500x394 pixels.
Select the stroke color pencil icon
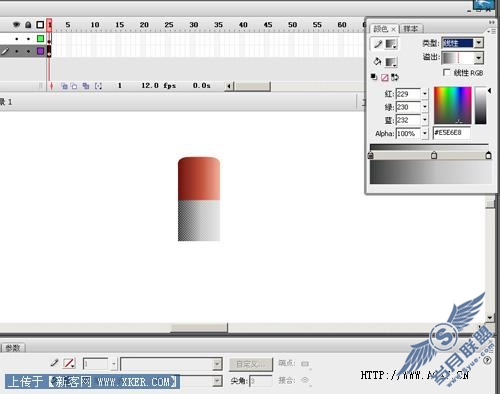click(x=378, y=44)
